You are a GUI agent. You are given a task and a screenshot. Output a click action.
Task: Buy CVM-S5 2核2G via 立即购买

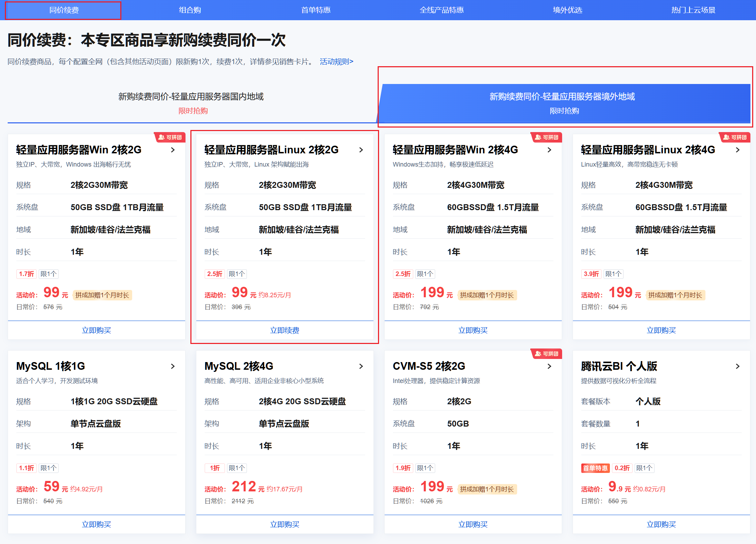point(473,524)
